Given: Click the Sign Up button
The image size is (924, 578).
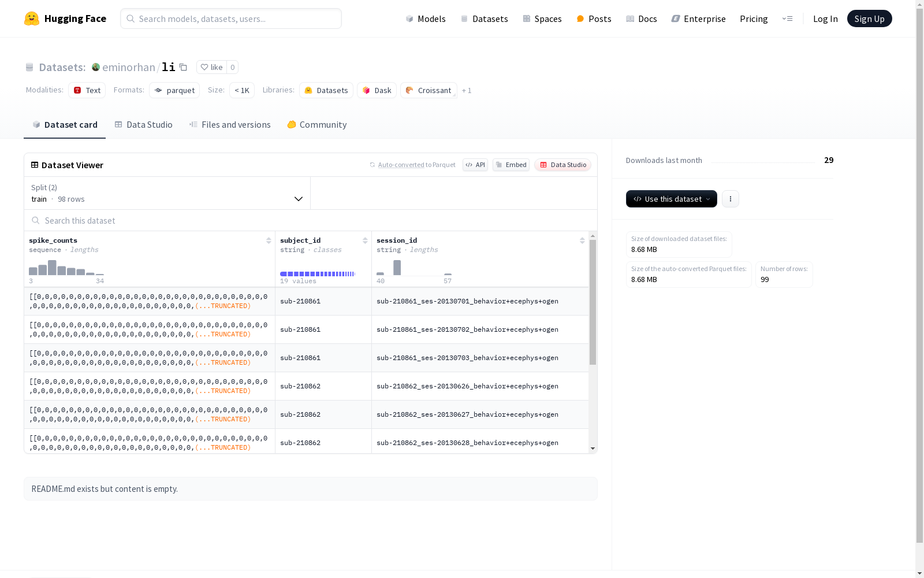Looking at the screenshot, I should [869, 18].
